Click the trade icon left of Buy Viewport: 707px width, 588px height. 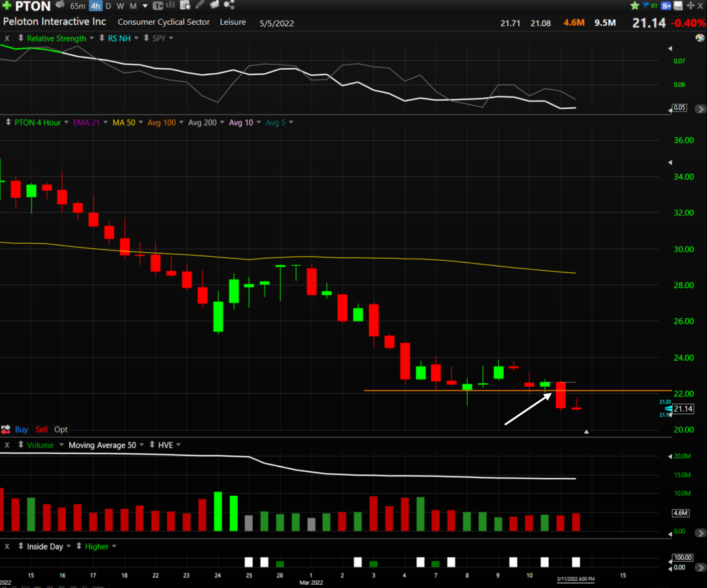[x=6, y=429]
